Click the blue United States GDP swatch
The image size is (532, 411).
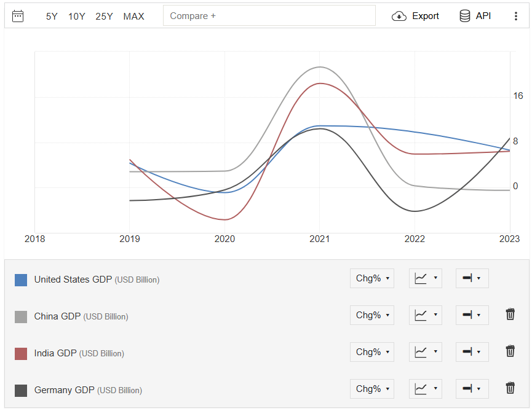[x=21, y=280]
